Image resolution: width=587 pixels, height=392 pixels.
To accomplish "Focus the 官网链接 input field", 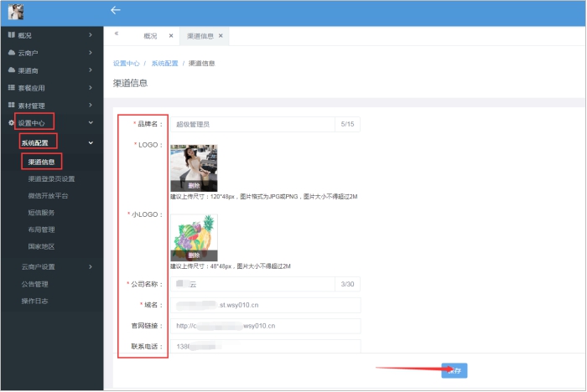I will 266,326.
